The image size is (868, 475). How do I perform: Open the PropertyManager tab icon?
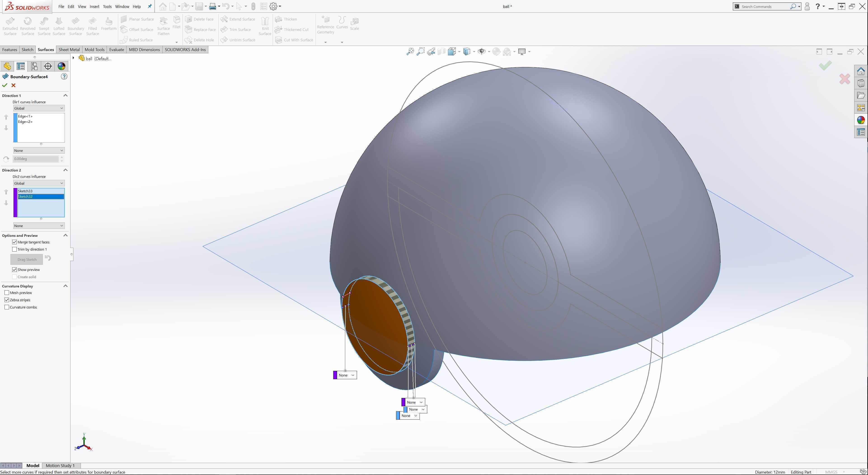(21, 66)
